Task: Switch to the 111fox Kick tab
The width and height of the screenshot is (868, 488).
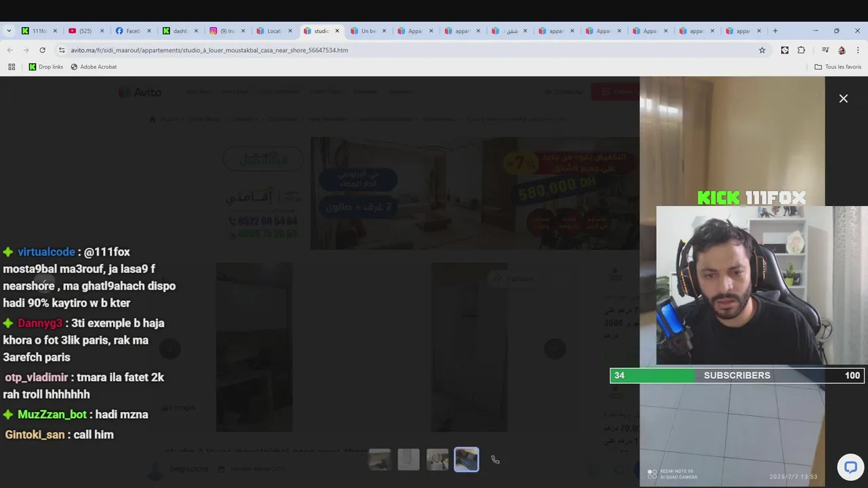Action: coord(39,30)
